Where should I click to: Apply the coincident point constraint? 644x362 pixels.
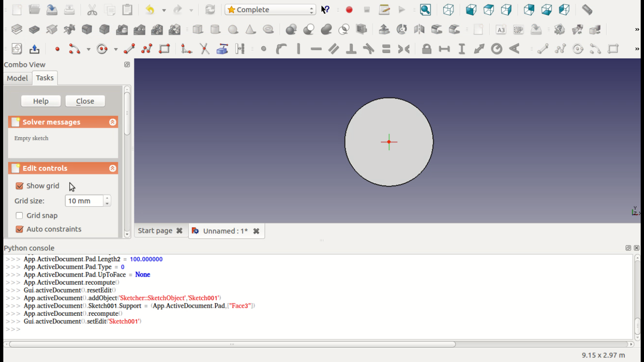(x=264, y=49)
